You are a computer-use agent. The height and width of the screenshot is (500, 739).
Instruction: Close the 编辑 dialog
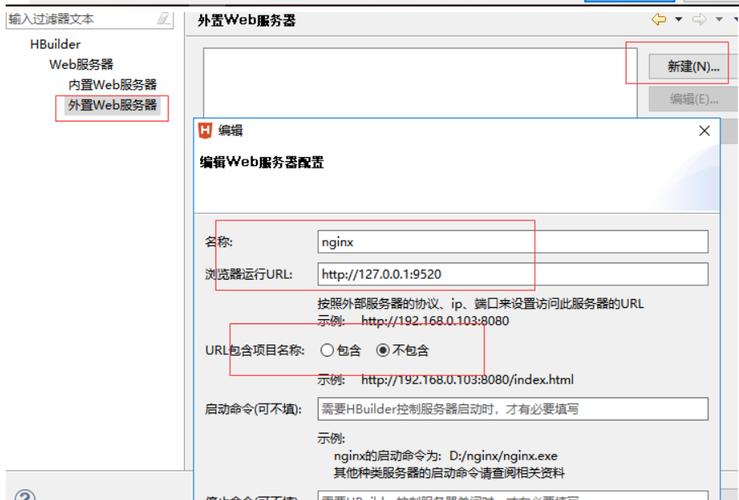pyautogui.click(x=704, y=131)
